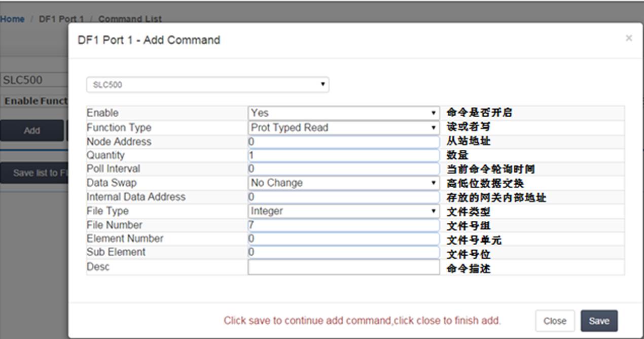Save the new command
The image size is (644, 339).
tap(599, 321)
